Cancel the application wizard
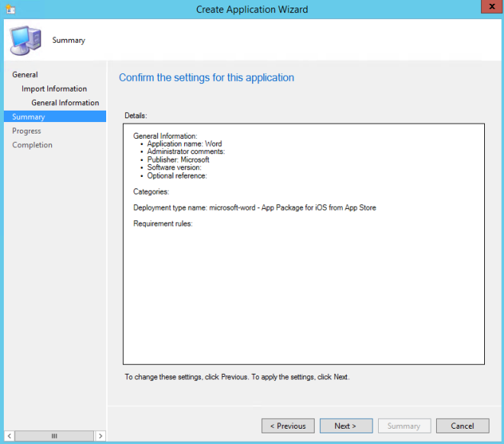Image resolution: width=504 pixels, height=444 pixels. [x=462, y=426]
